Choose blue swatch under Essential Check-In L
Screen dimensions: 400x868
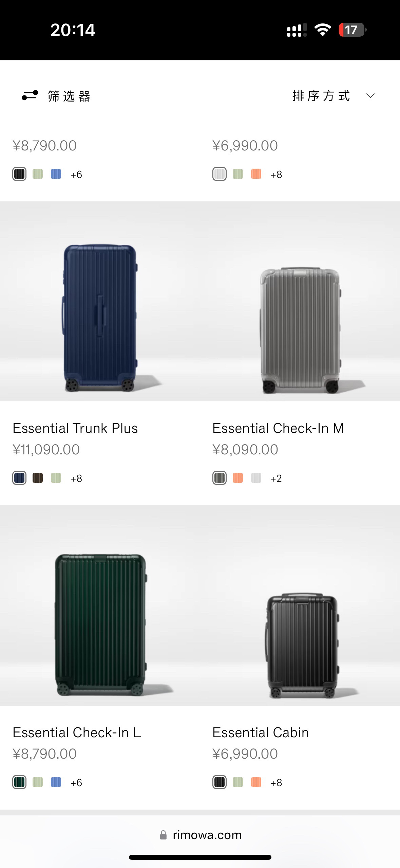[56, 782]
